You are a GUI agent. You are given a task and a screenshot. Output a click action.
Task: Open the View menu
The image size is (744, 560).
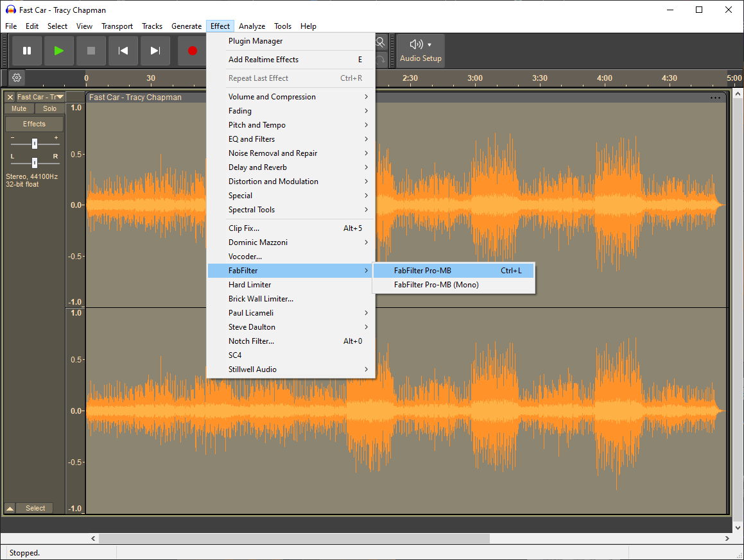point(85,26)
